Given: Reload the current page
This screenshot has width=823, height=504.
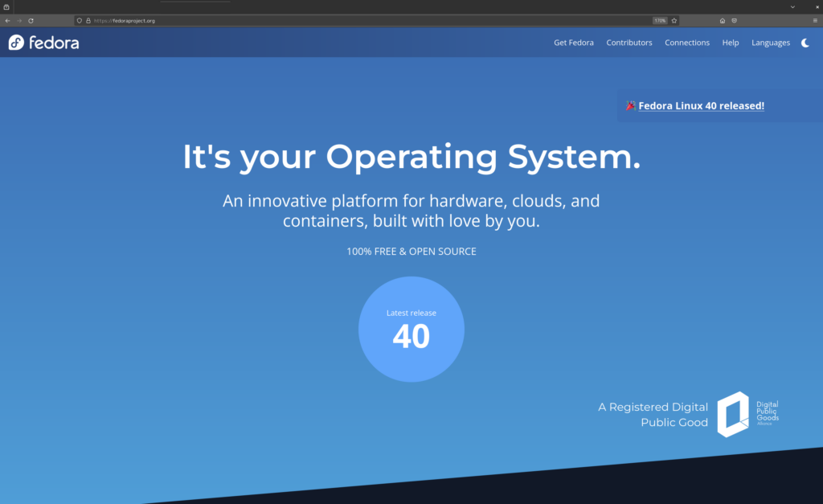Looking at the screenshot, I should pos(31,20).
